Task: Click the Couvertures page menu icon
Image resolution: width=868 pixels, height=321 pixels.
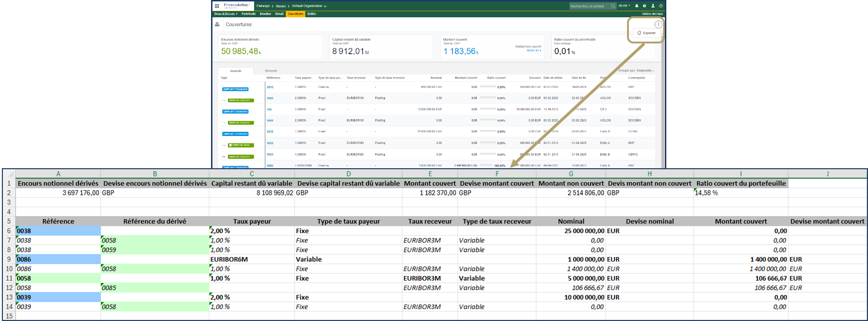Action: point(217,24)
